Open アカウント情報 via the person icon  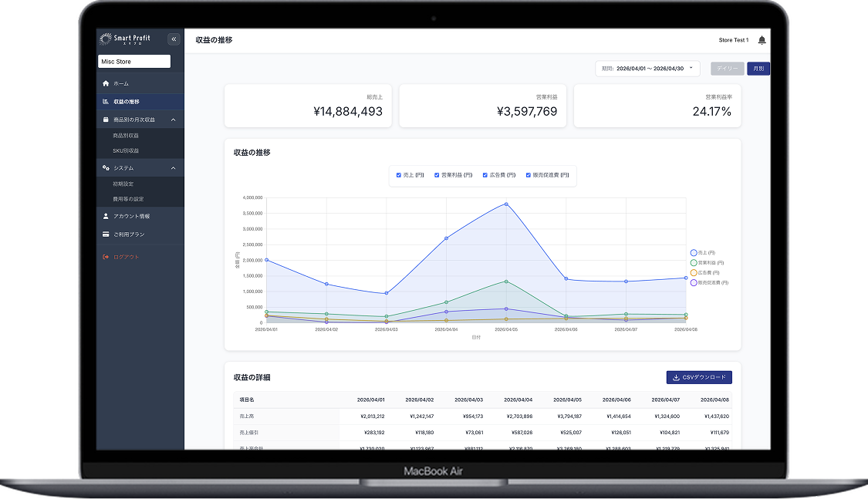click(104, 217)
